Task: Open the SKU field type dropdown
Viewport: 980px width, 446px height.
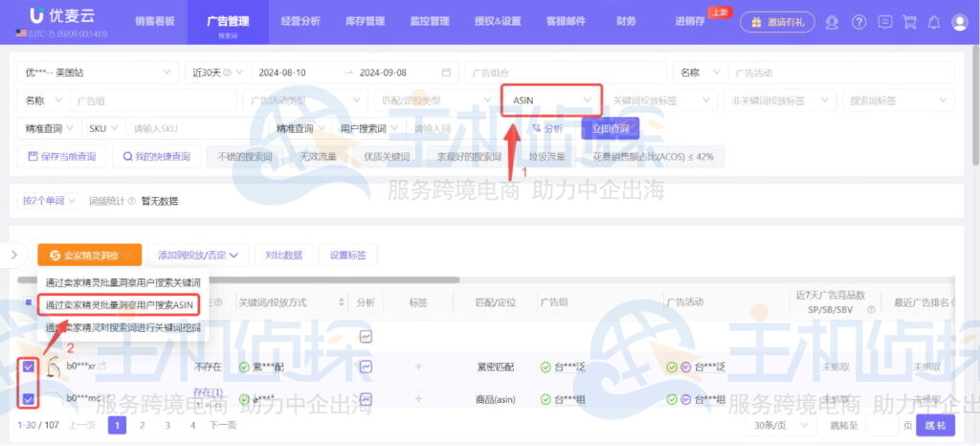Action: tap(103, 128)
